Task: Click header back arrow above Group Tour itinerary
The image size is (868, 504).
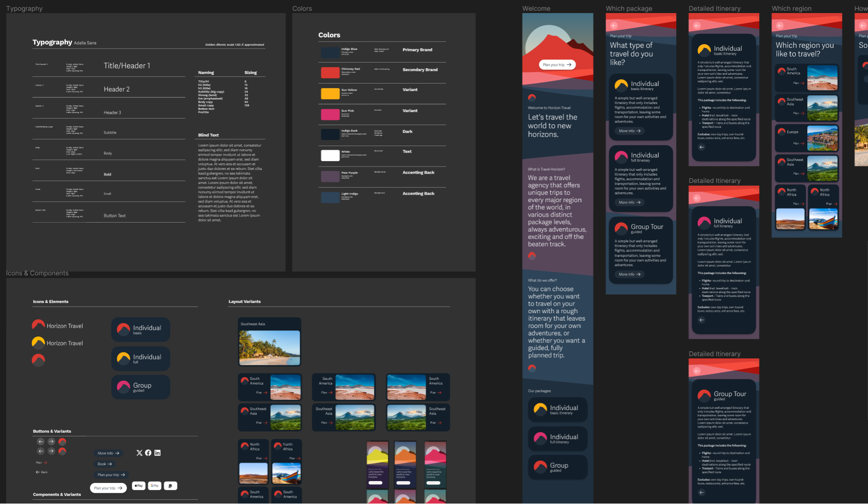Action: [697, 371]
